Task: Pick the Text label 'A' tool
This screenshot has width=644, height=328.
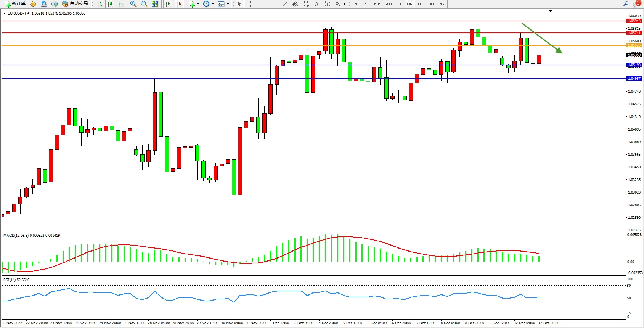Action: 316,4
